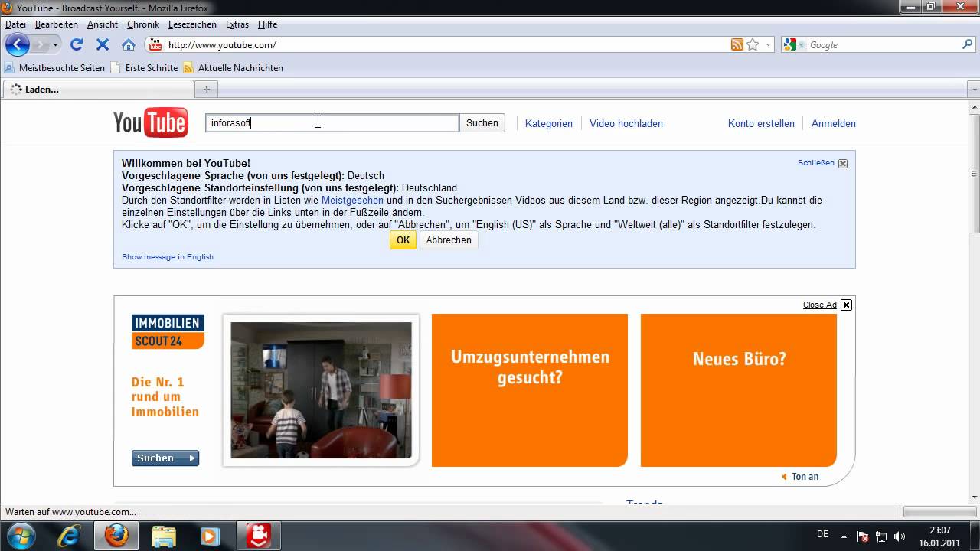
Task: Open Windows Explorer folder from taskbar
Action: coord(164,536)
